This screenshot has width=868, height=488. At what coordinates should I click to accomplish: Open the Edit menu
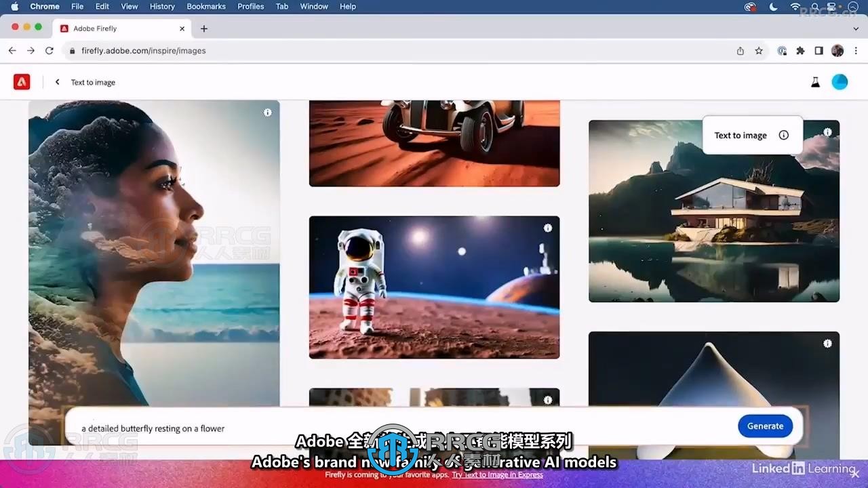102,6
